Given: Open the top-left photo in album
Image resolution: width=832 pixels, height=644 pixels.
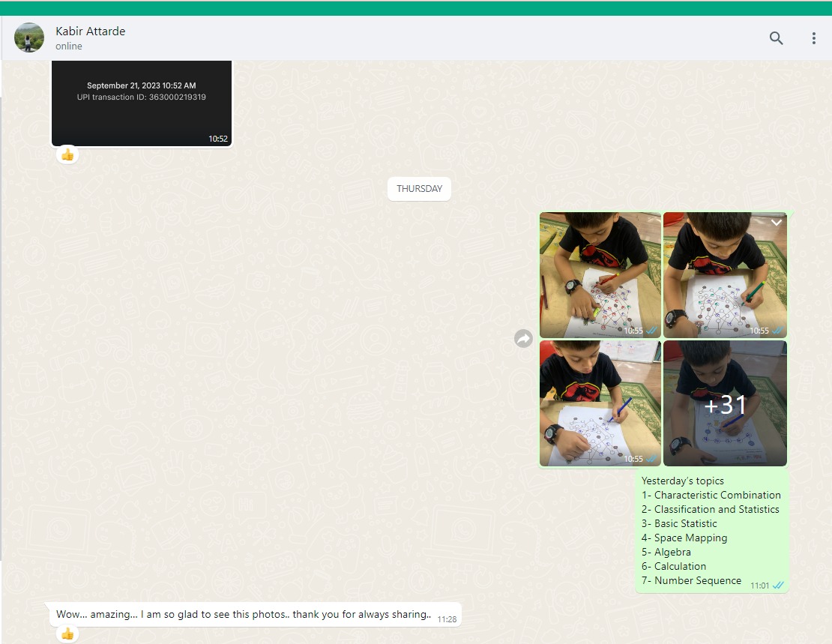Looking at the screenshot, I should [600, 274].
